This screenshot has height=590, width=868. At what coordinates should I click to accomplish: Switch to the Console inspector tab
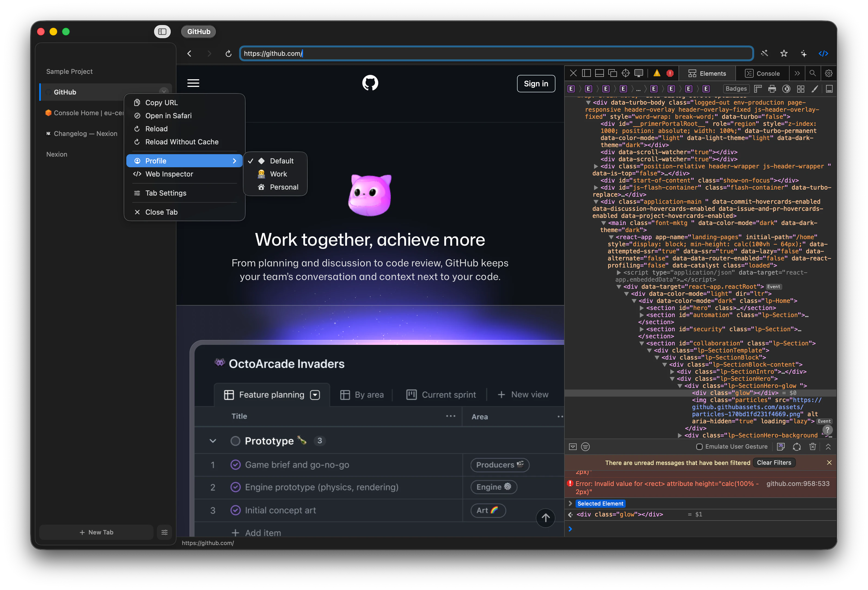pos(762,73)
